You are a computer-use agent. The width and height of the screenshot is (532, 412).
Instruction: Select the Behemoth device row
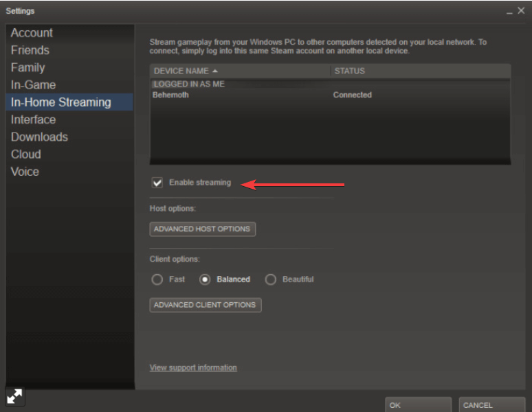330,95
